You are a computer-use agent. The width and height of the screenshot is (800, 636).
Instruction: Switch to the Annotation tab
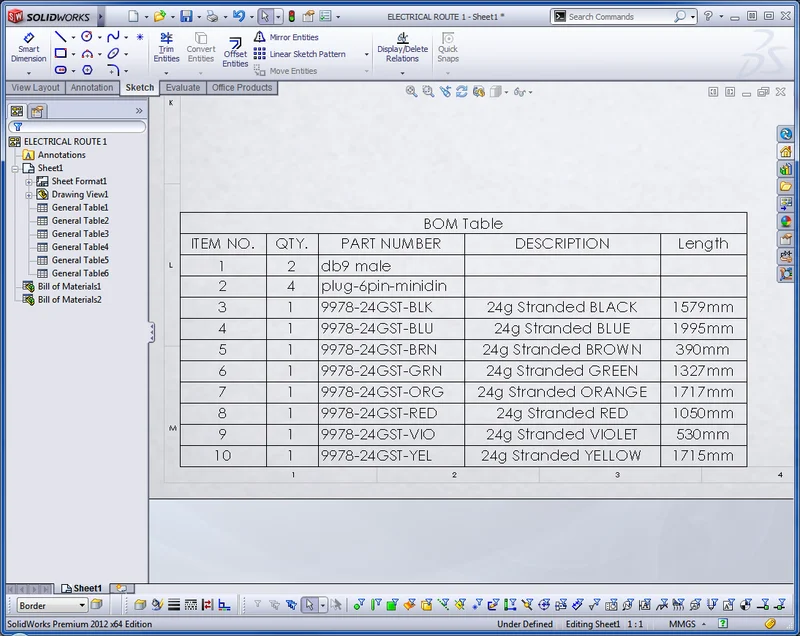pyautogui.click(x=92, y=88)
